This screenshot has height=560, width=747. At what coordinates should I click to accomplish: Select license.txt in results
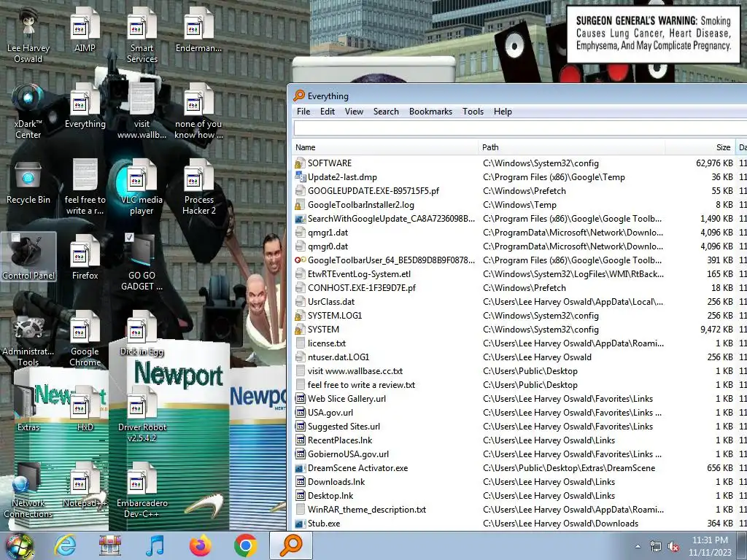click(x=519, y=343)
